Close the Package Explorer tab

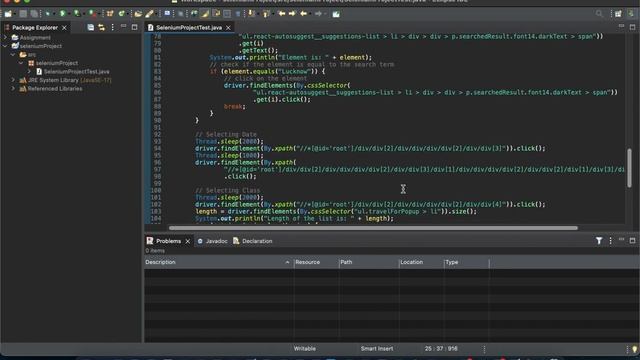[64, 28]
